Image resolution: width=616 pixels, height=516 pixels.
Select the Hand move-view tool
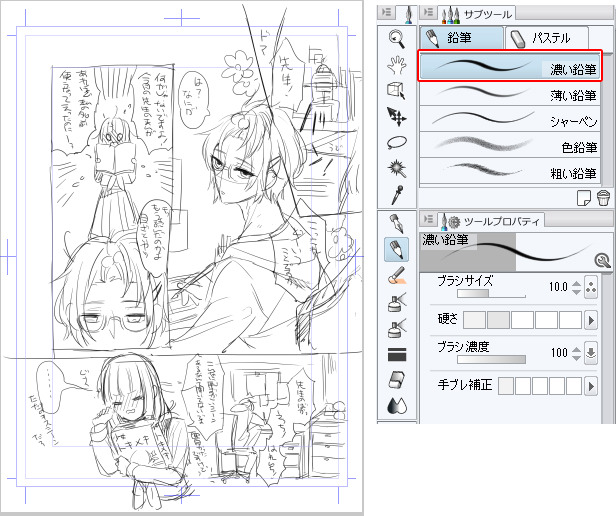coord(397,64)
